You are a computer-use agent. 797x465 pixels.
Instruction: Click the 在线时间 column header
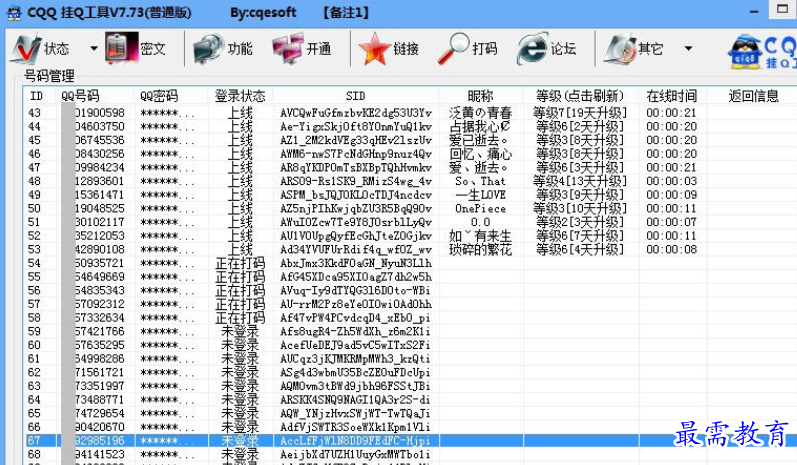pos(671,96)
